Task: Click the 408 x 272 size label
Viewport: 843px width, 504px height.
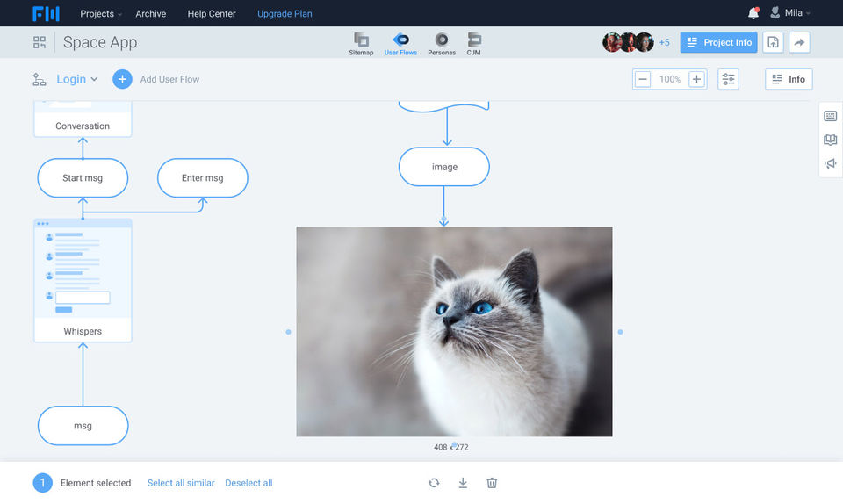Action: pos(451,447)
